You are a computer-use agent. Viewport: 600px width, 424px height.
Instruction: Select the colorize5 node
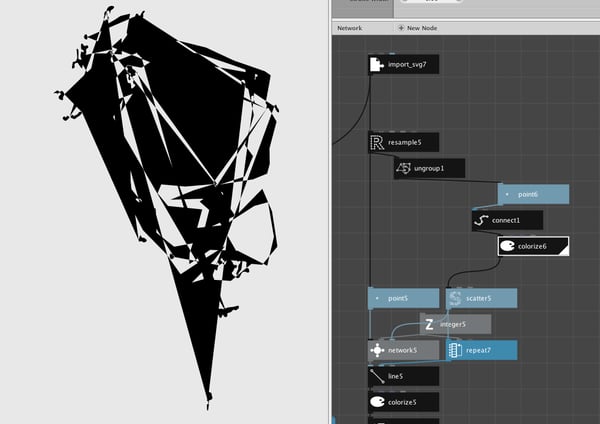tap(404, 402)
